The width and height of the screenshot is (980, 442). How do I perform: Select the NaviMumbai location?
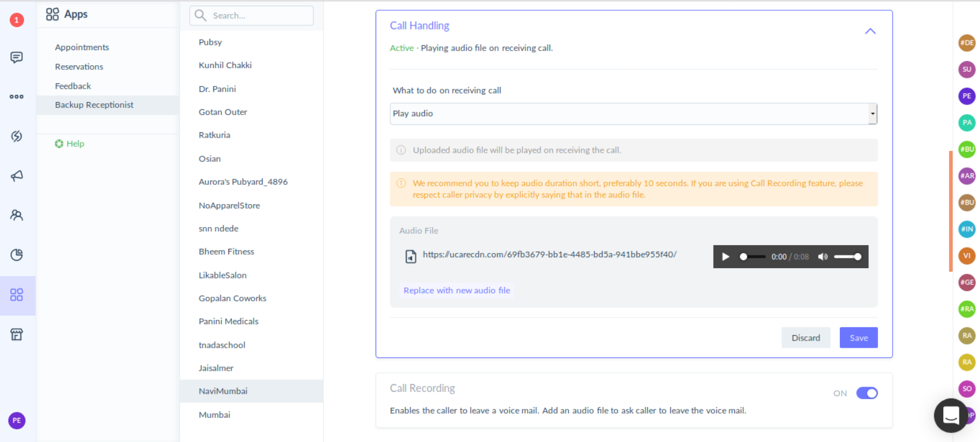click(251, 391)
